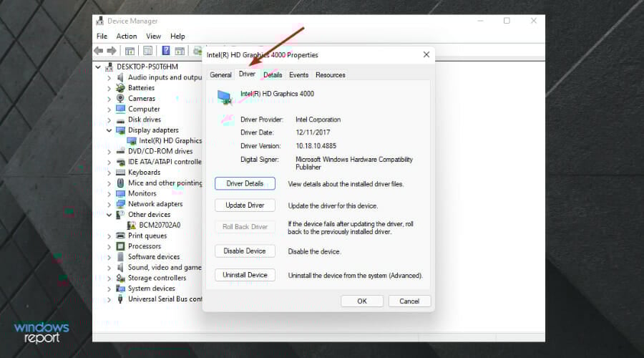Click the Storage controllers category icon
The width and height of the screenshot is (644, 358).
(x=120, y=278)
